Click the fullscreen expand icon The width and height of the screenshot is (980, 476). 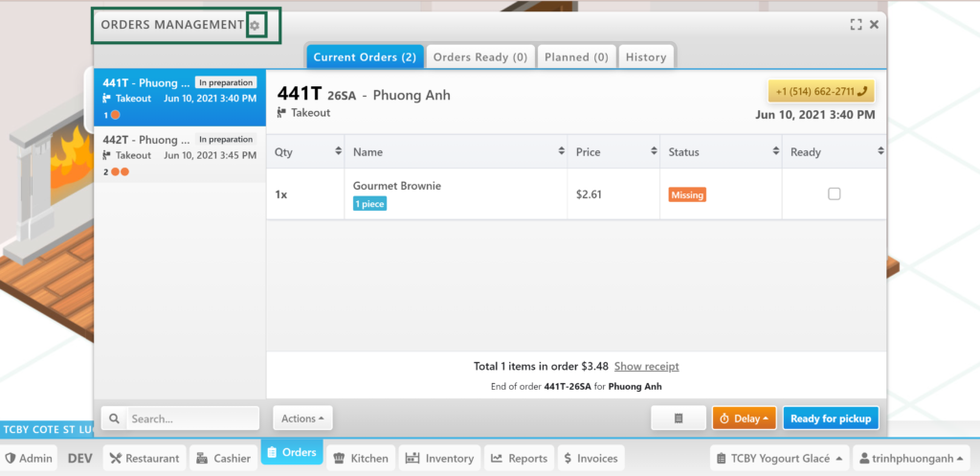856,25
